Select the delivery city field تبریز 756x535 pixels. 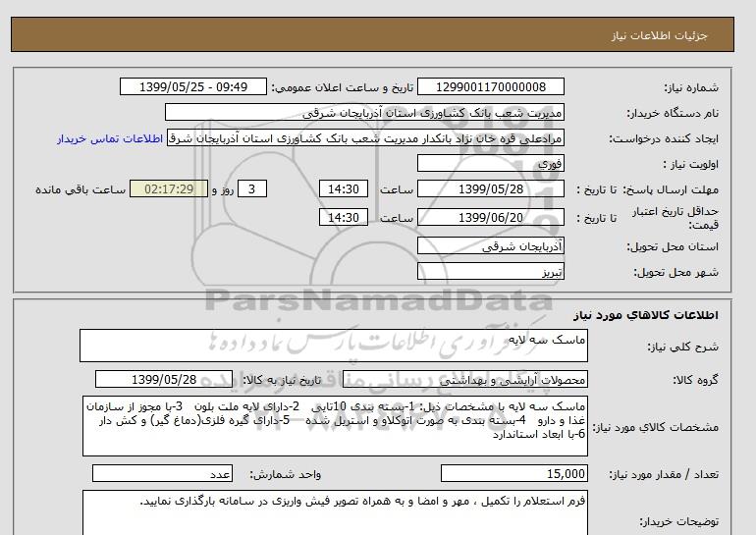pos(490,271)
